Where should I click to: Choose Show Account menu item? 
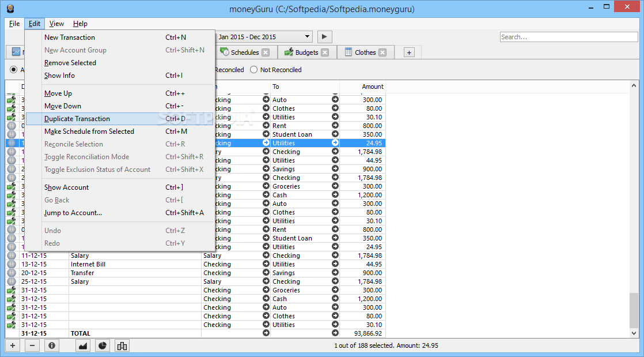tap(120, 187)
